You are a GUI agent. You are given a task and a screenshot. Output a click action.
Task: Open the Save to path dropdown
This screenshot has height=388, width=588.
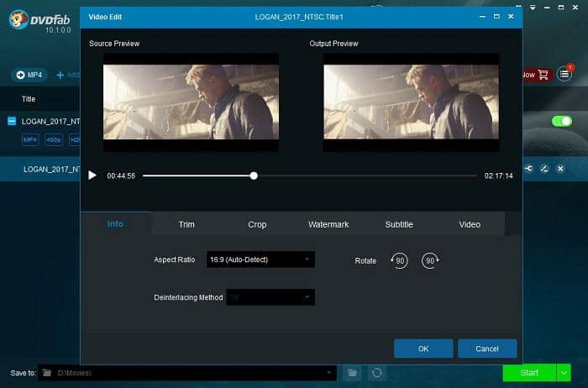(x=329, y=373)
